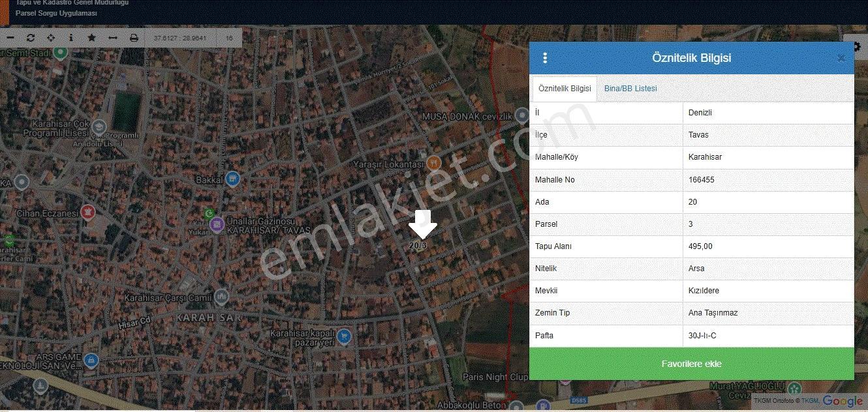Switch to the Bina/BB Listesi tab

pyautogui.click(x=630, y=89)
